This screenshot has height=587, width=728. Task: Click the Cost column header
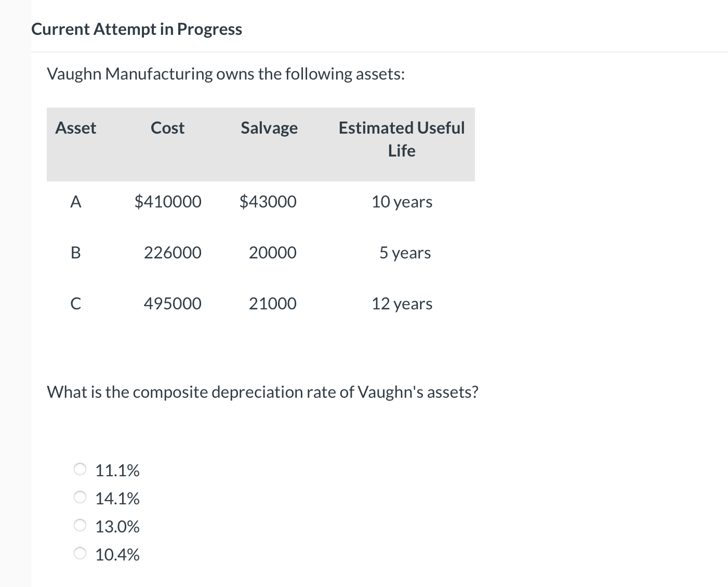click(x=167, y=128)
